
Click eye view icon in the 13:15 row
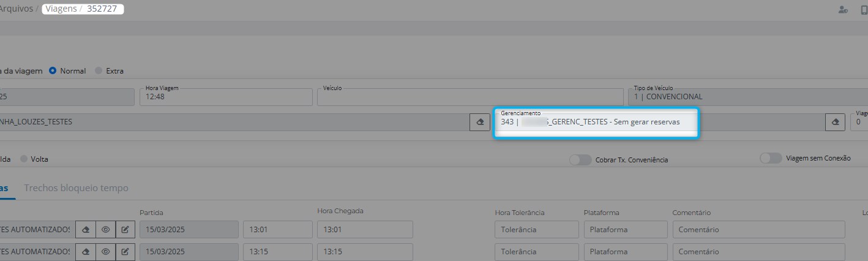pyautogui.click(x=105, y=252)
